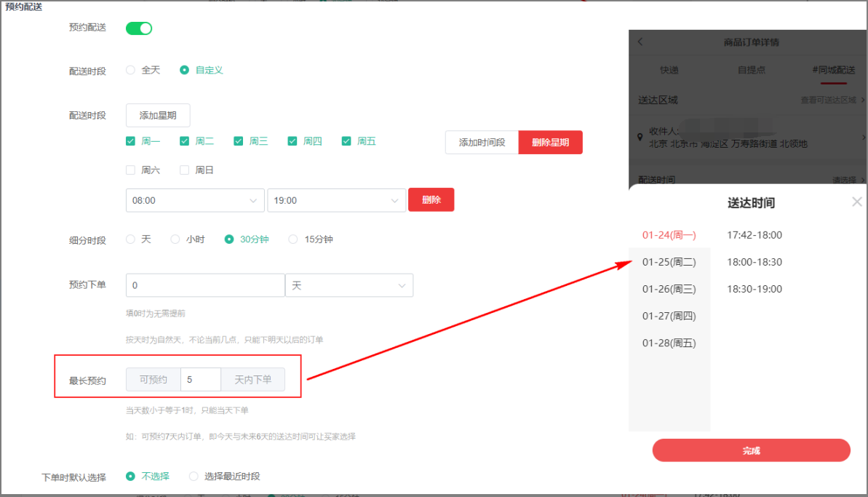Expand the 19:00 end time dropdown
868x497 pixels.
tap(336, 200)
